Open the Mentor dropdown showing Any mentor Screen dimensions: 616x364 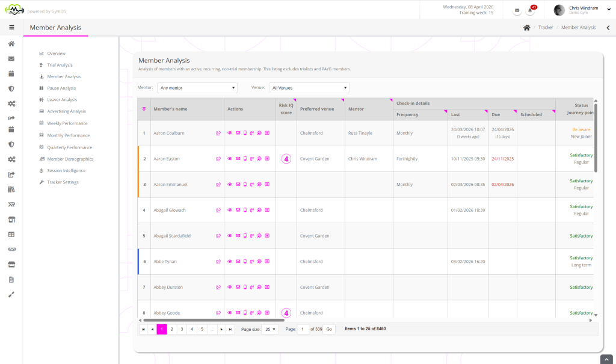197,88
